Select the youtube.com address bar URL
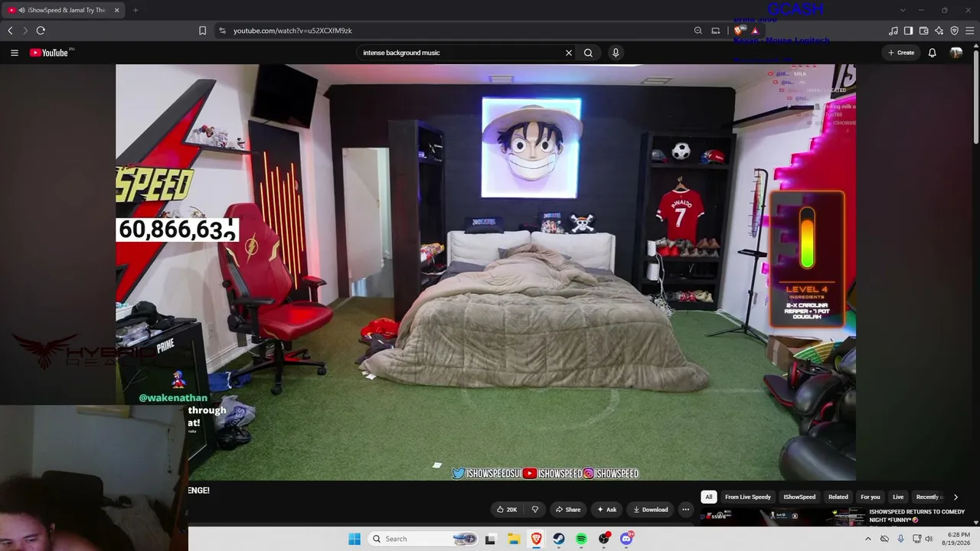This screenshot has width=980, height=551. (292, 31)
